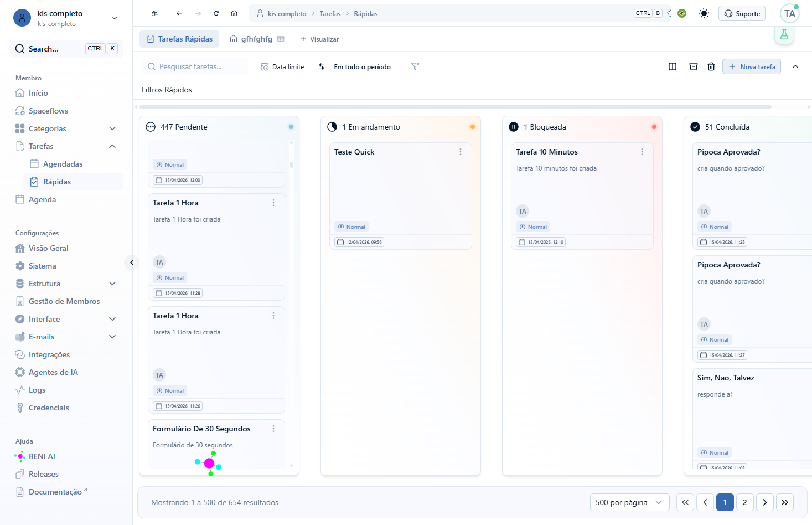Collapse the sidebar with arrow handle
This screenshot has height=525, width=812.
(x=131, y=262)
